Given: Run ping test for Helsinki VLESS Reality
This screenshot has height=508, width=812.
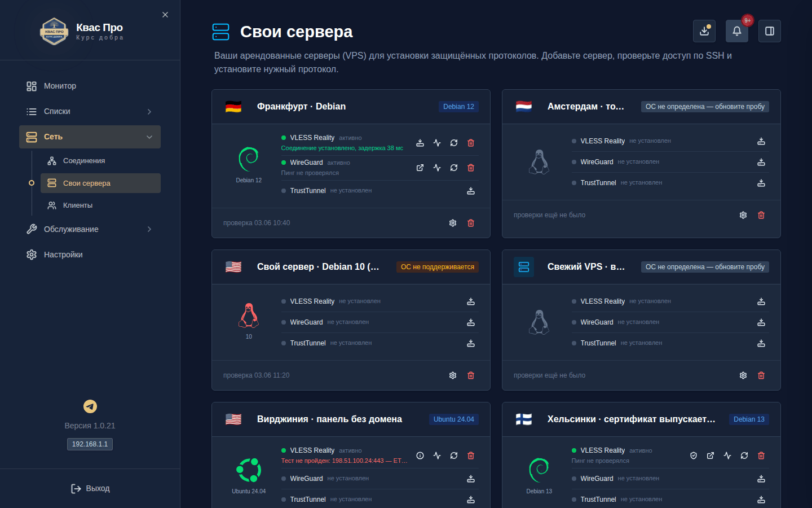Looking at the screenshot, I should click(727, 456).
